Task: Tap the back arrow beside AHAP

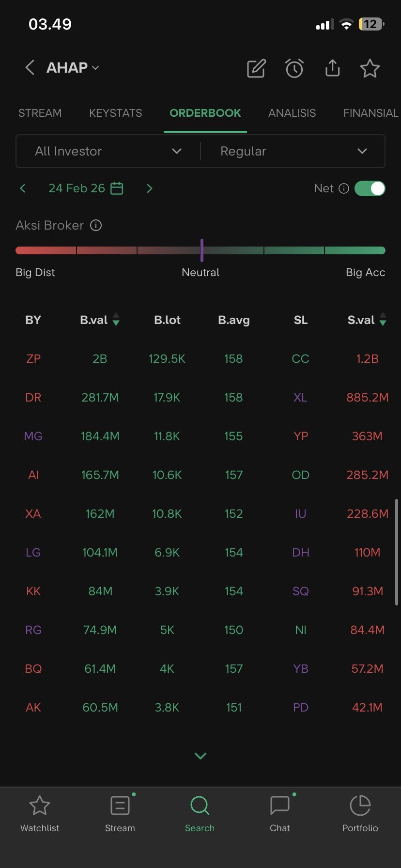Action: 30,68
